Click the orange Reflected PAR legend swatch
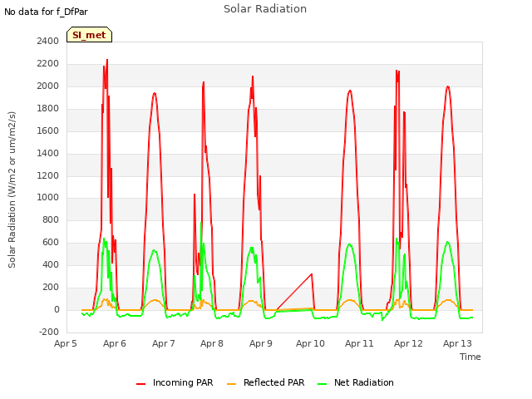Image resolution: width=532 pixels, height=399 pixels. point(231,384)
